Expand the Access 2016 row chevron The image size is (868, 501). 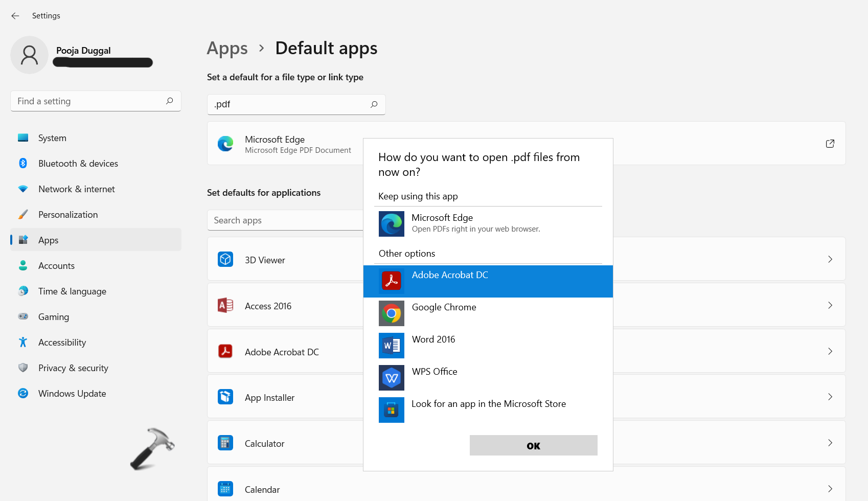pos(830,305)
